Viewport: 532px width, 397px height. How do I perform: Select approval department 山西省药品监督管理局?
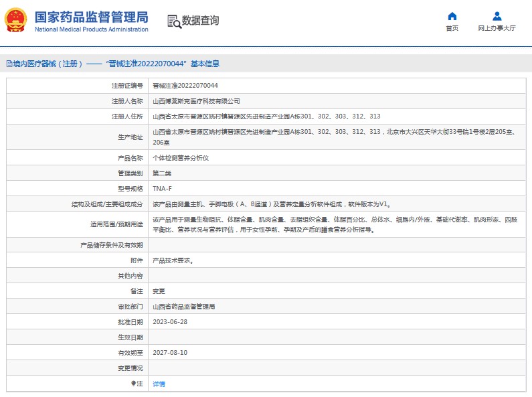[x=183, y=307]
